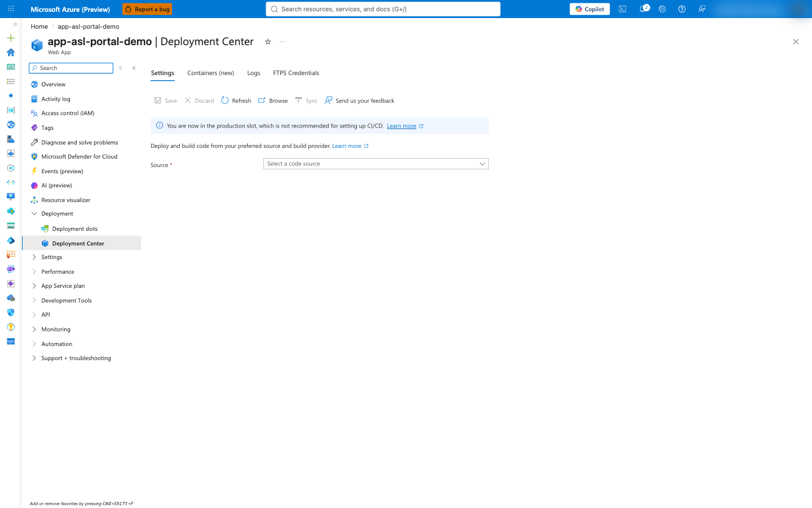
Task: Open the Select a code source dropdown
Action: point(376,164)
